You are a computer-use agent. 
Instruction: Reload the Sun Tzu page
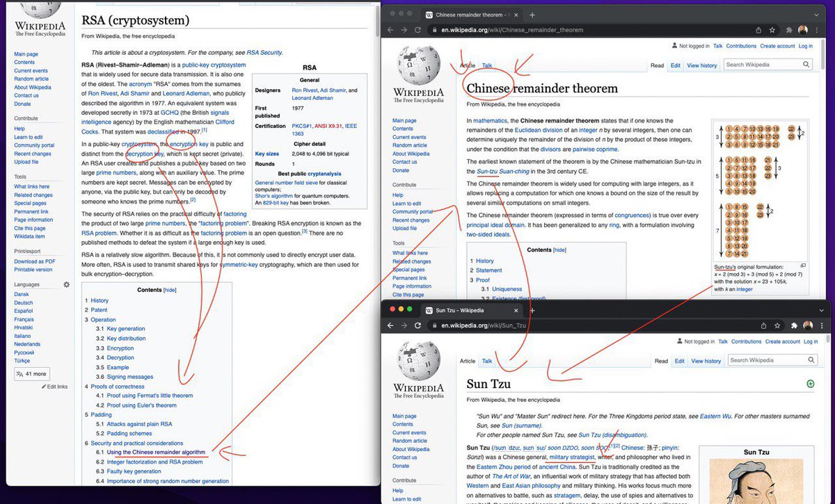tap(418, 325)
